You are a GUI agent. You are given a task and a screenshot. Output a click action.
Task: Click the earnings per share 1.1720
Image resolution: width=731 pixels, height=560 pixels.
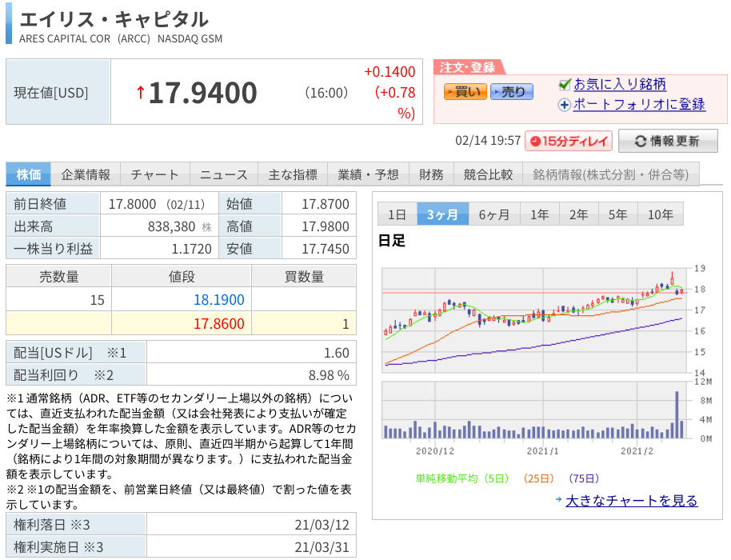click(x=192, y=249)
